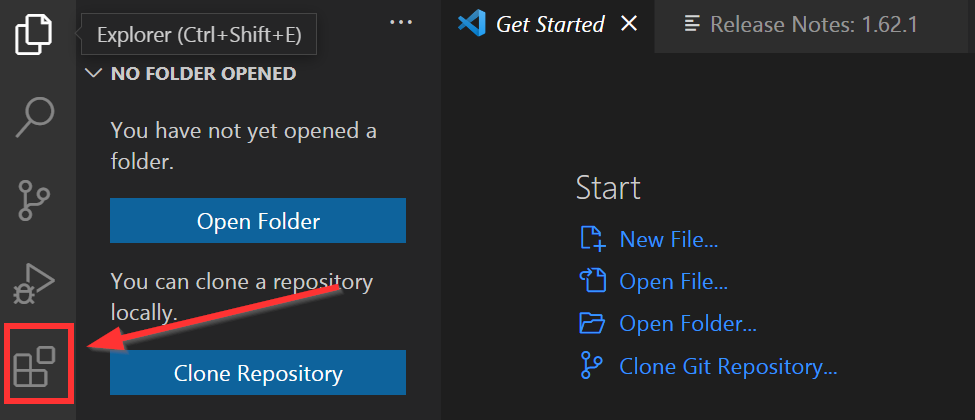Click the VS Code logo on Get Started tab
975x420 pixels.
[x=471, y=24]
